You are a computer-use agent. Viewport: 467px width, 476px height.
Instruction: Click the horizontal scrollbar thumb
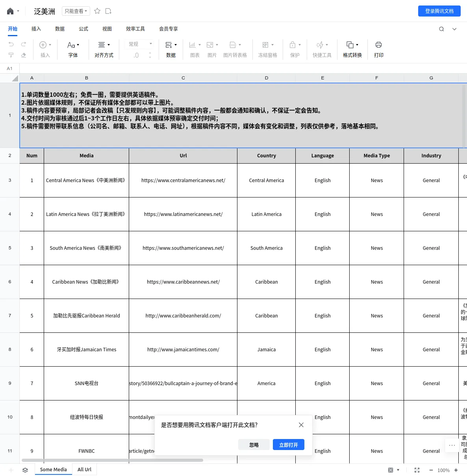(113, 460)
